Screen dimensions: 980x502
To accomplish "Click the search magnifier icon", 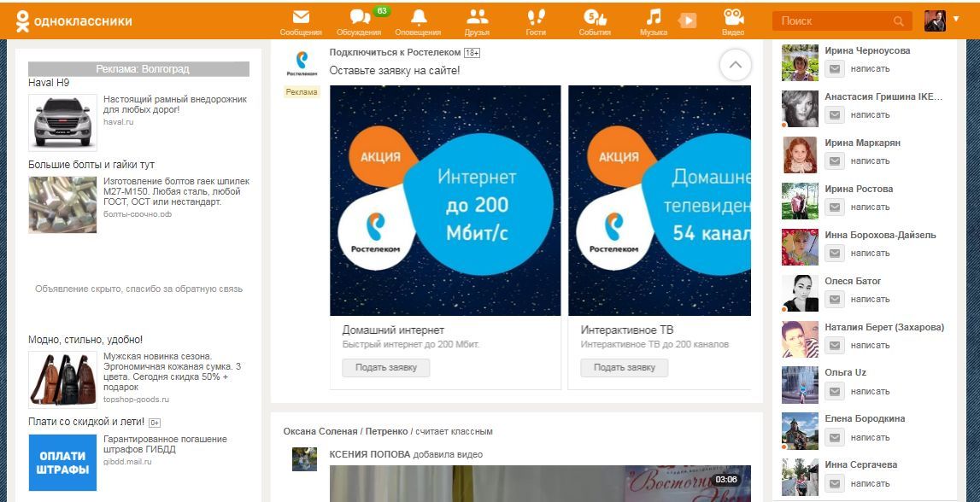I will tap(898, 21).
